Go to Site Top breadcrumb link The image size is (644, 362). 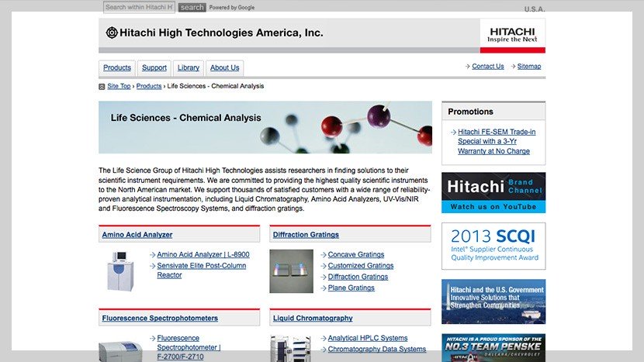[119, 86]
